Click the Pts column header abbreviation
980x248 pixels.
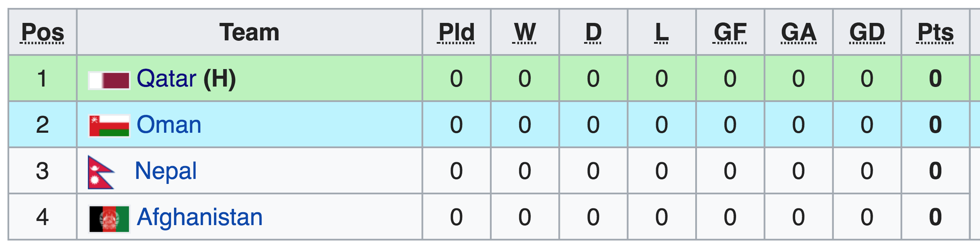coord(935,32)
